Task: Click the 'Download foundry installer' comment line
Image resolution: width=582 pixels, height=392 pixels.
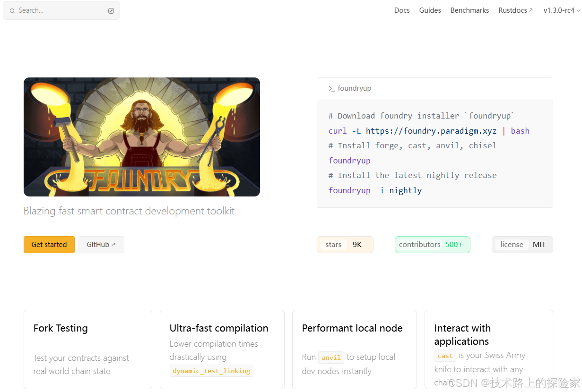Action: [422, 116]
